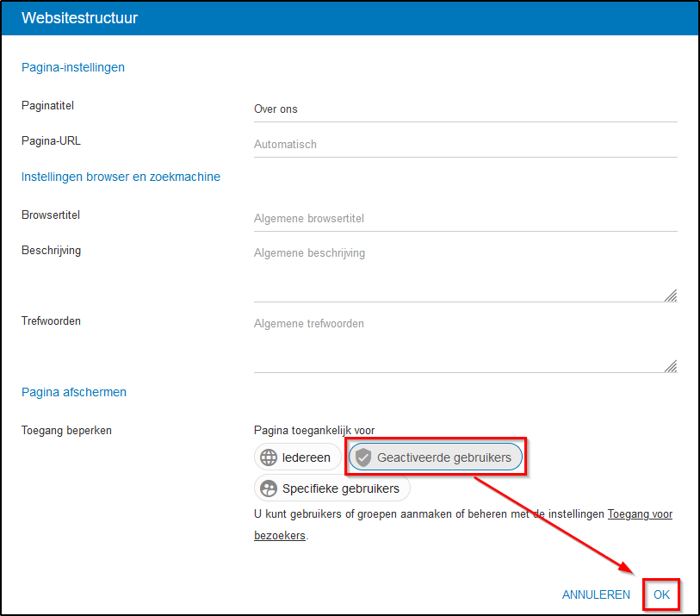Grab the Beschrijving field resize handle
The height and width of the screenshot is (616, 700).
(x=670, y=295)
